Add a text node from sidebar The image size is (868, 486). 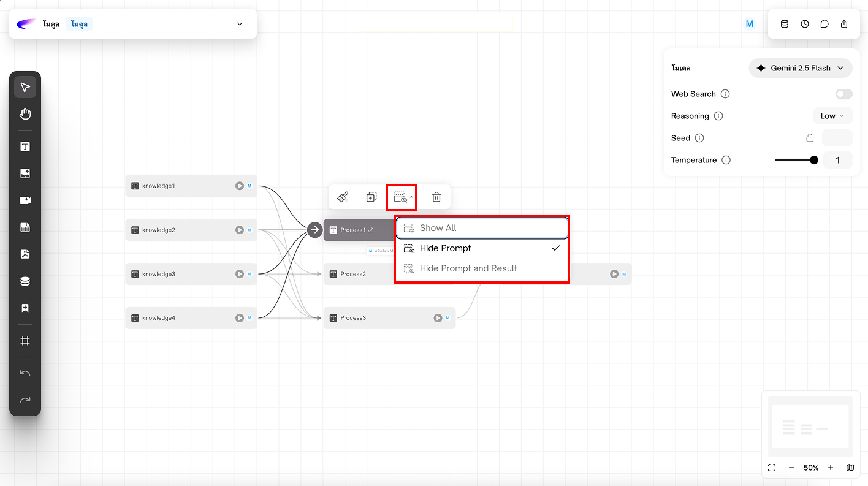[25, 146]
